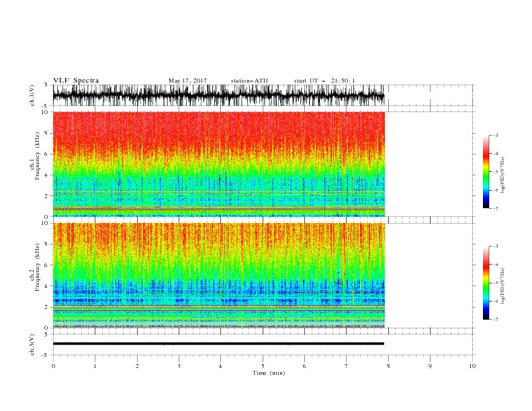Screen dimensions: 532x411
Task: Select the "ch.3(V)" waveform axis label
Action: click(x=32, y=345)
